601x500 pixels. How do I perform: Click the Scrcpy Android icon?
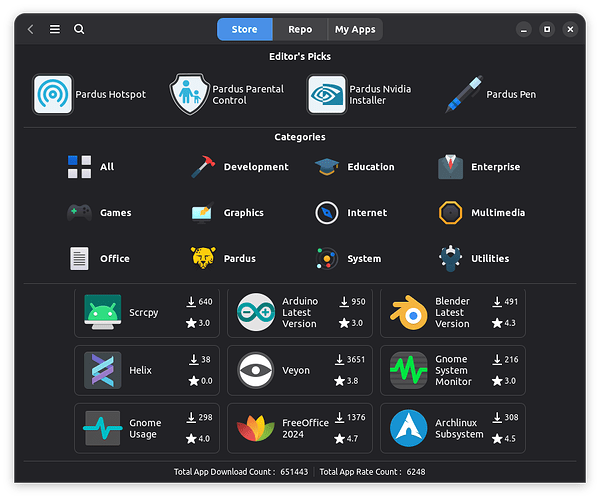point(103,313)
